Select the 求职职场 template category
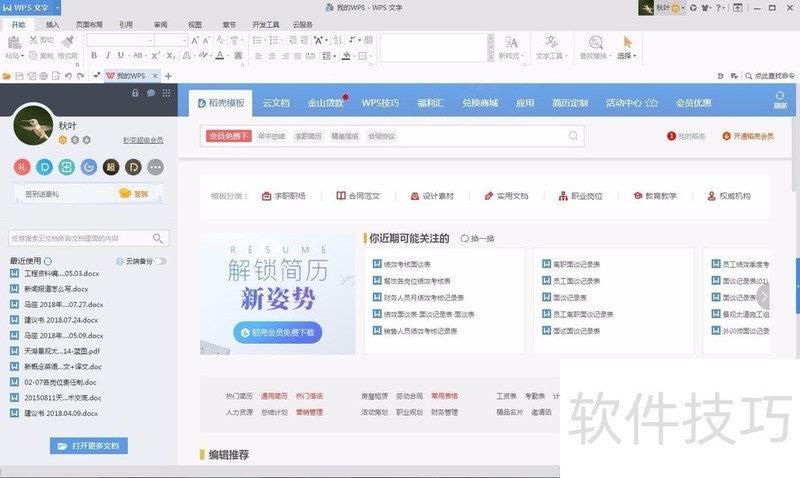The image size is (800, 478). pos(284,196)
